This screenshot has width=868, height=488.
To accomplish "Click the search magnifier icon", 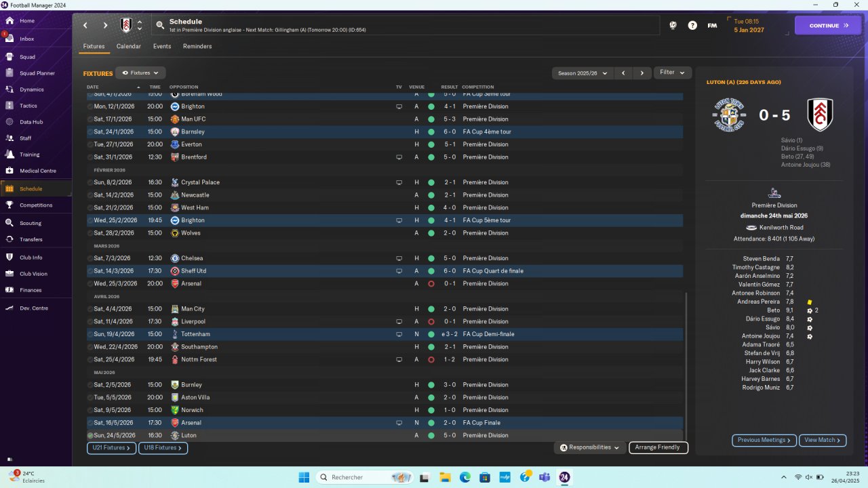I will pos(160,26).
